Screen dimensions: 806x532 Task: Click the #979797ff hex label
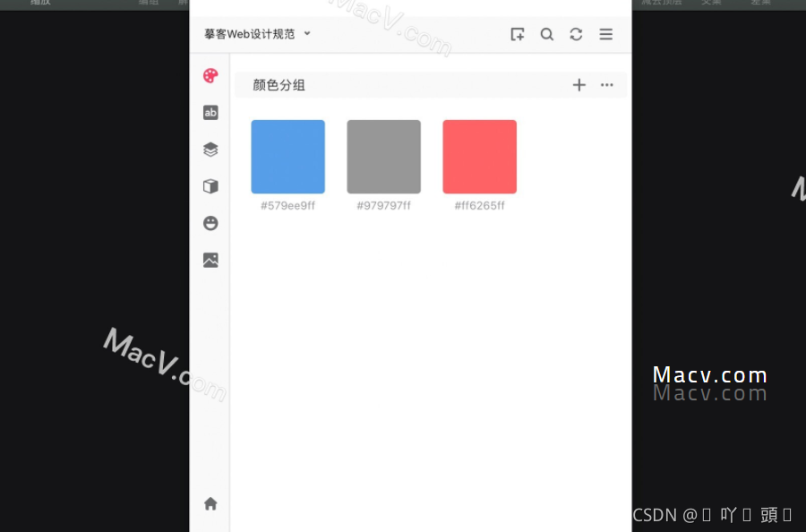384,206
